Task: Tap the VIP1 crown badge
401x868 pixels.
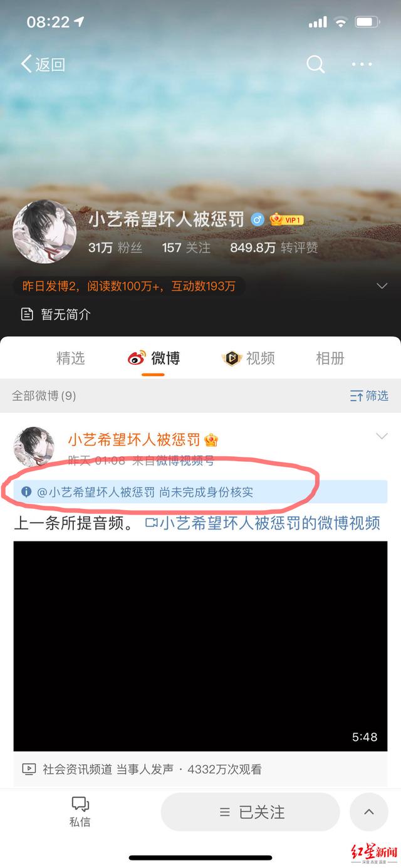Action: [287, 219]
